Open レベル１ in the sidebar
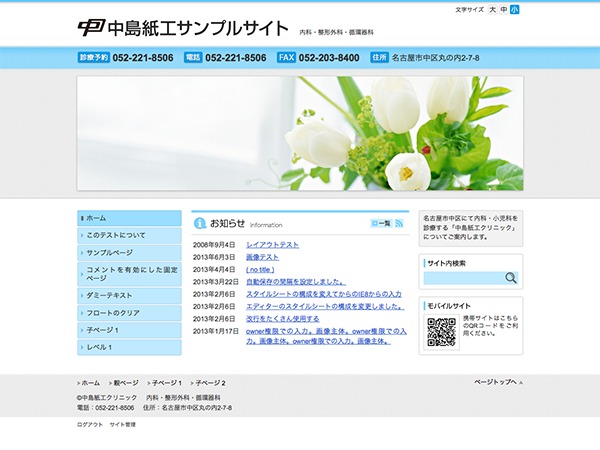The image size is (600, 450). point(129,347)
